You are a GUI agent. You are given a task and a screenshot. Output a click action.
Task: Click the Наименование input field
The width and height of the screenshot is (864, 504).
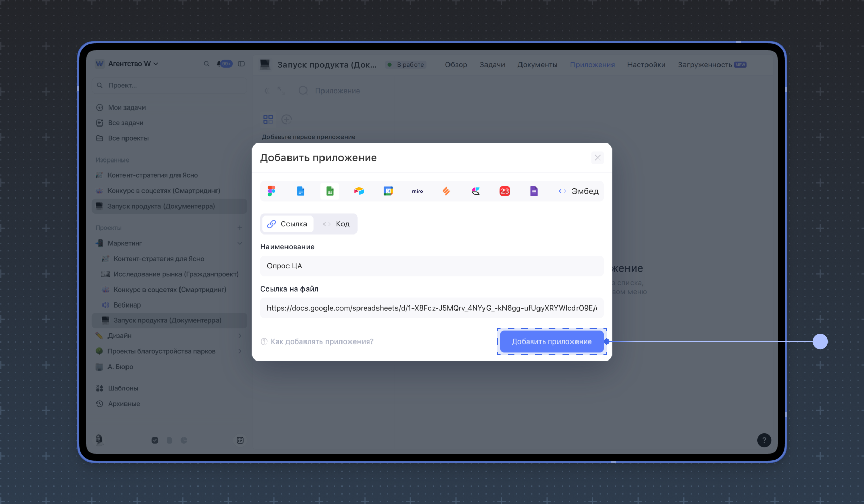coord(431,266)
